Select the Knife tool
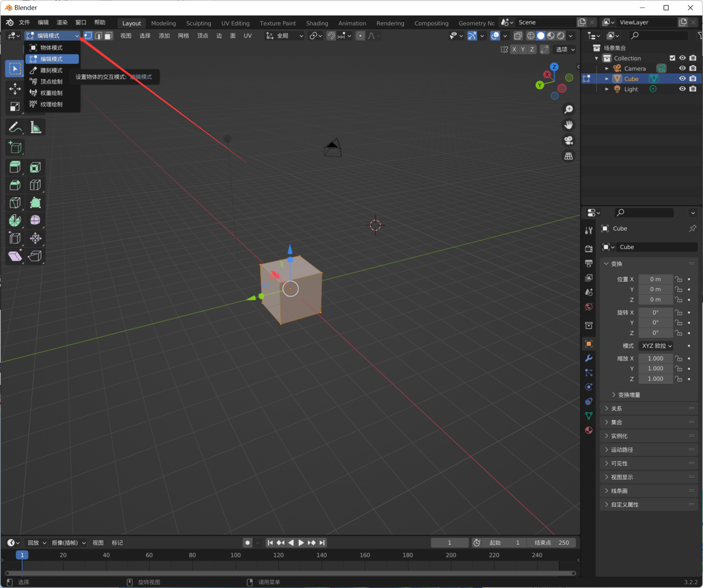Viewport: 703px width, 588px height. tap(15, 202)
